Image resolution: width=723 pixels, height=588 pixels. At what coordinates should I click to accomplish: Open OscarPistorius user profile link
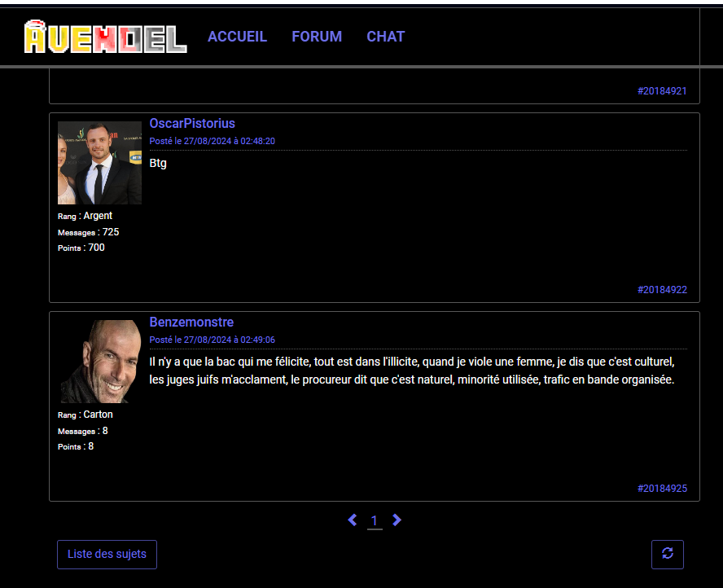click(192, 124)
